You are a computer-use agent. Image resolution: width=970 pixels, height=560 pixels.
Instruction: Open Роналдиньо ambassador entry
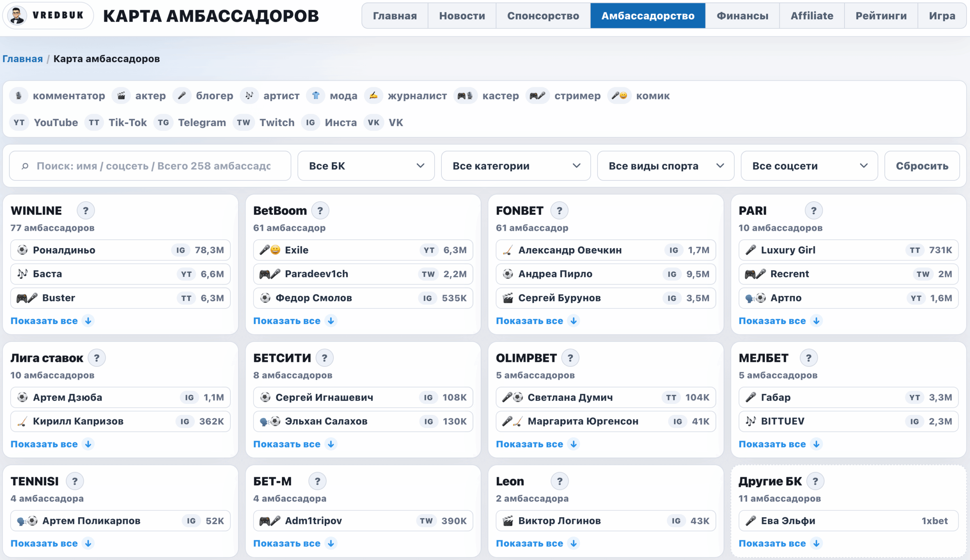(x=120, y=250)
